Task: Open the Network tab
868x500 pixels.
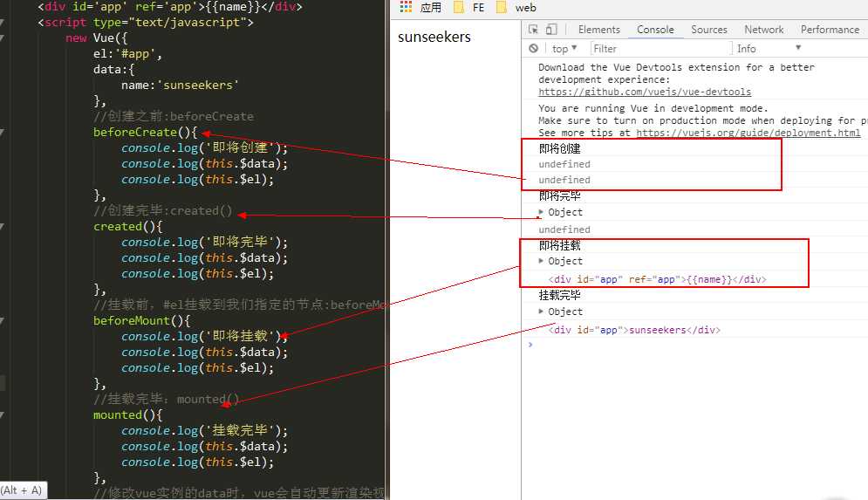Action: click(764, 30)
